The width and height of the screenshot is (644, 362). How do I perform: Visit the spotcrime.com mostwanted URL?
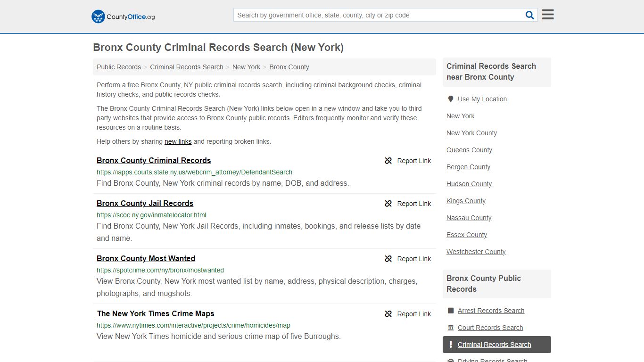pos(160,270)
